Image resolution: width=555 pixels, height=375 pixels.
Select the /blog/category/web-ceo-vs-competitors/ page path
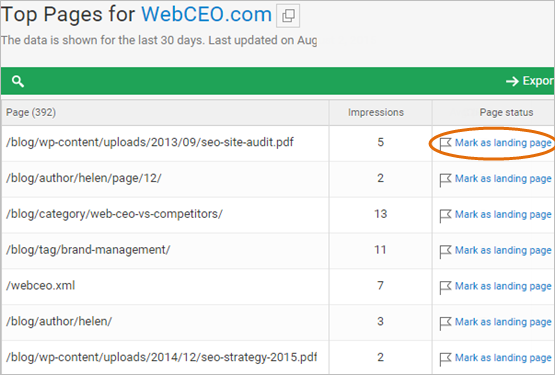point(114,214)
